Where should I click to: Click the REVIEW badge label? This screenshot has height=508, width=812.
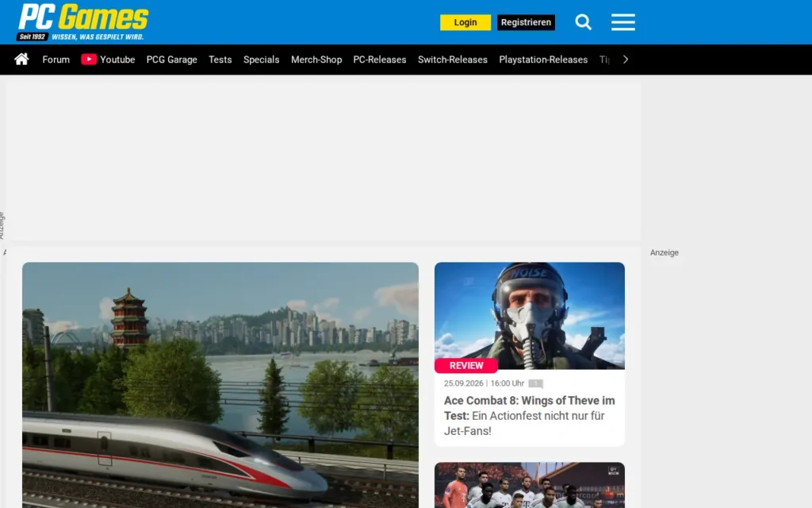click(466, 365)
